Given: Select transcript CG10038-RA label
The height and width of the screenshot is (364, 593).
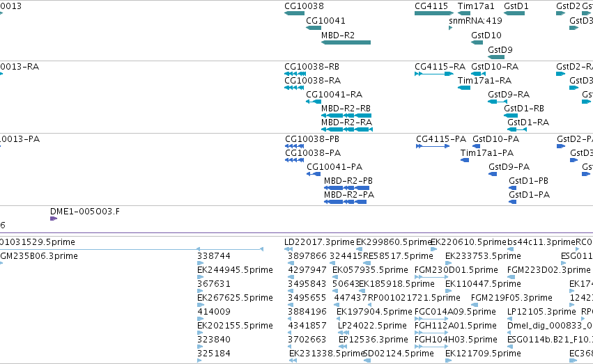Looking at the screenshot, I should pos(312,81).
